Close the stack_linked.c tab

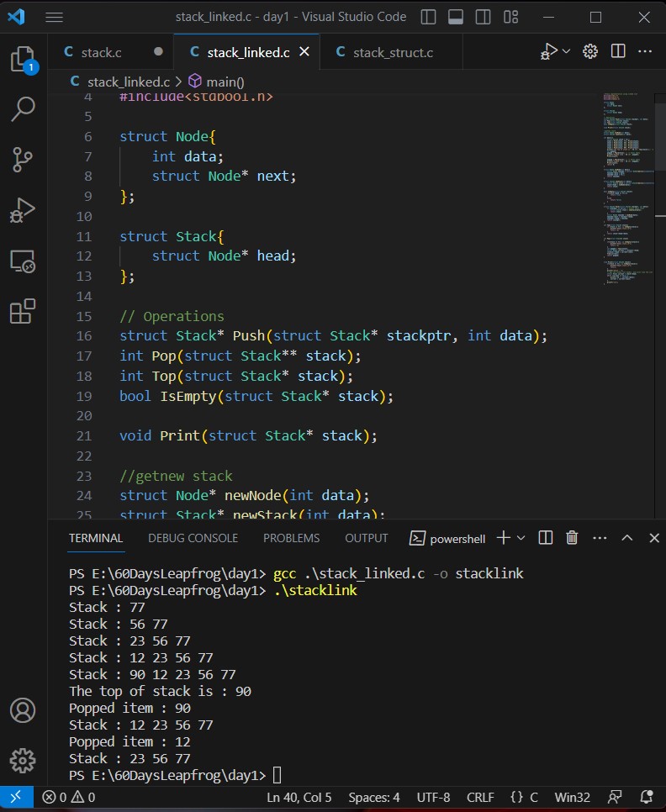tap(304, 52)
